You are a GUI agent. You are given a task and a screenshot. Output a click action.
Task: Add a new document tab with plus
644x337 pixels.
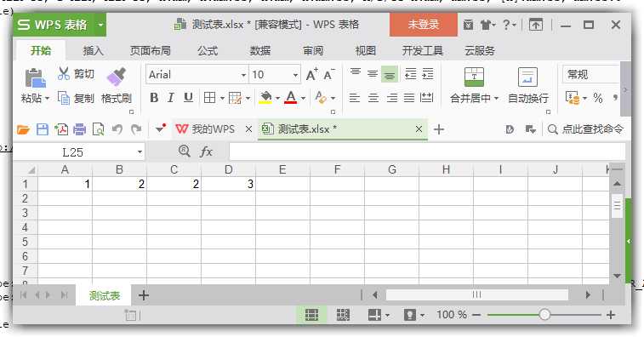[439, 129]
